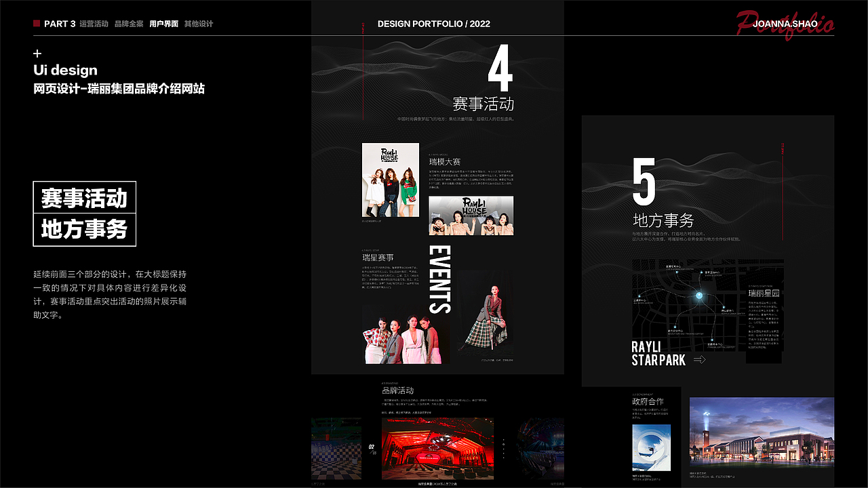Click the 瑞丽星园 heading beside map
Screen dimensions: 868x488
(764, 294)
